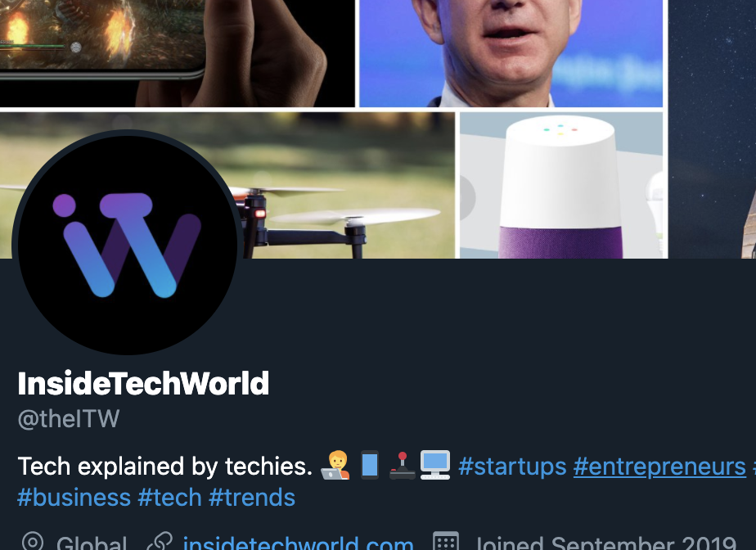Open the InsideTechWorld profile avatar logo
756x550 pixels.
127,243
